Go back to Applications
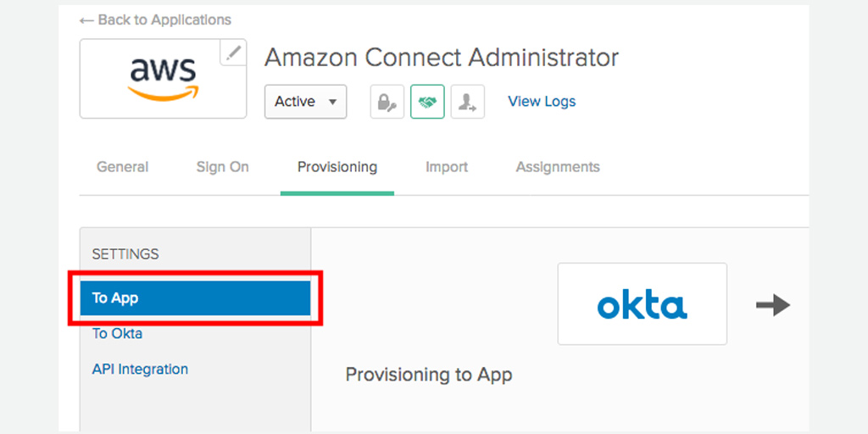Viewport: 868px width, 434px height. 156,20
